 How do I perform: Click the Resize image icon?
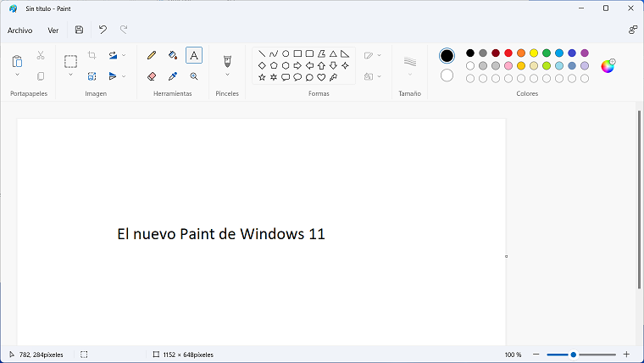coord(92,76)
